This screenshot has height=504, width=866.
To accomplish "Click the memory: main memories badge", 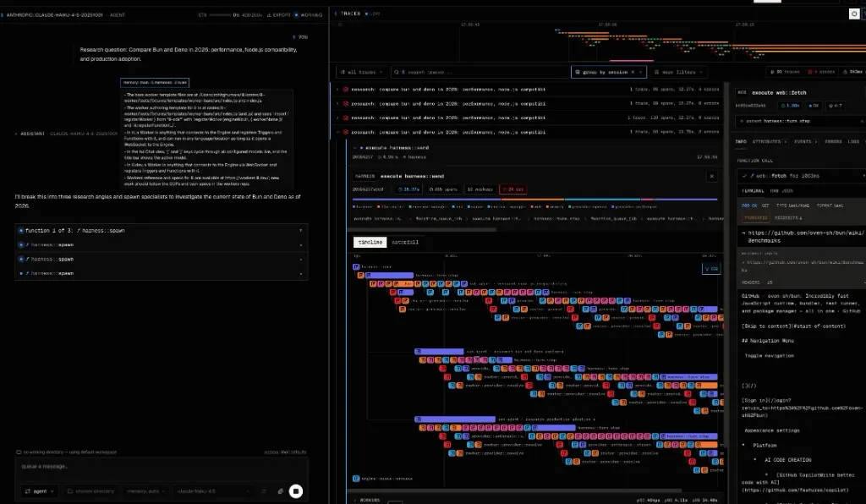I will click(155, 83).
